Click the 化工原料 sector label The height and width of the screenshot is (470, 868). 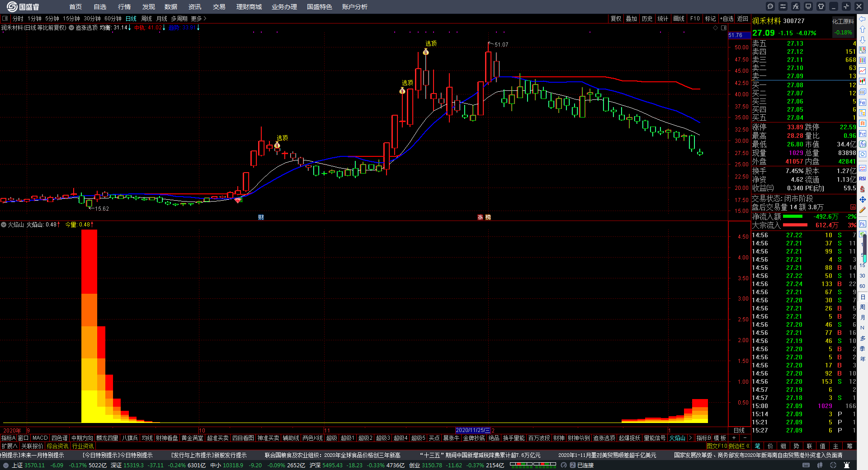(x=843, y=21)
